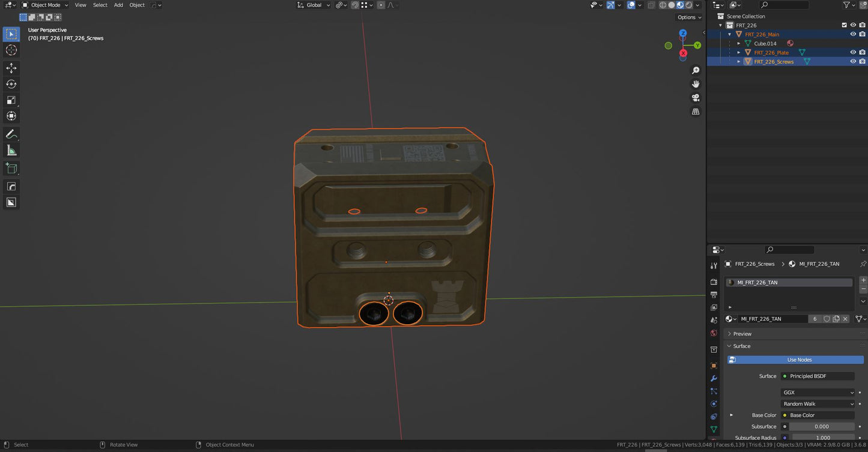The image size is (868, 452).
Task: Open the Add menu
Action: click(118, 5)
